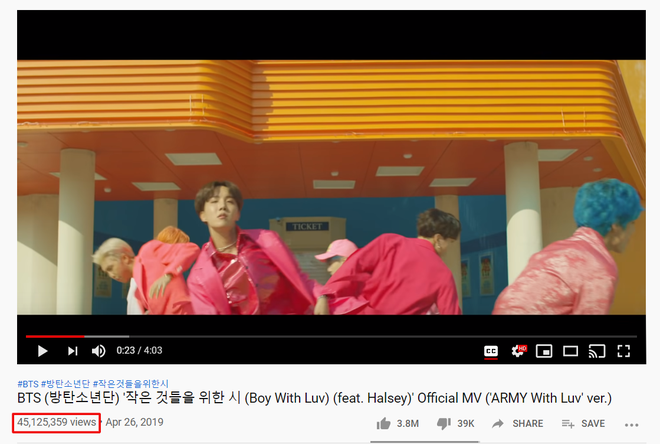This screenshot has height=444, width=660.
Task: Open the #BTS hashtag link
Action: click(28, 384)
